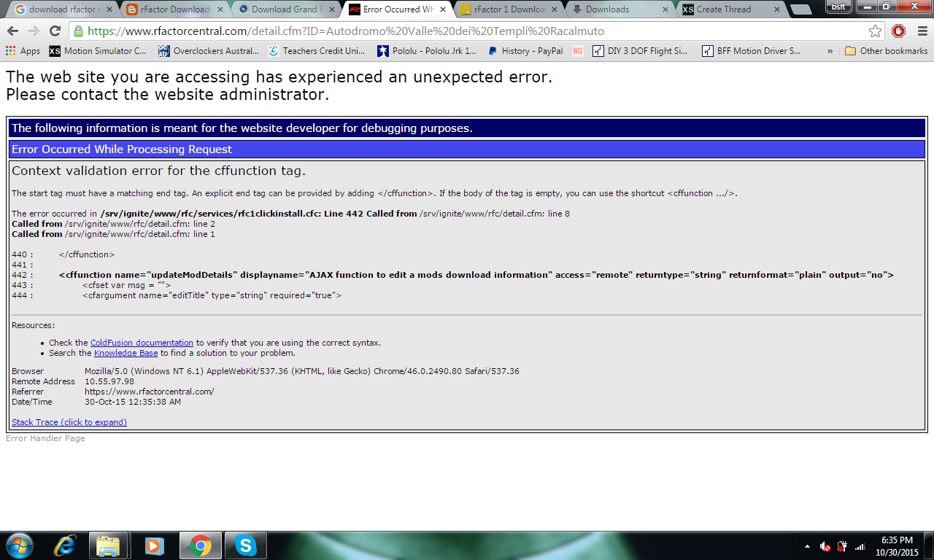Screen dimensions: 934x560
Task: Expand hidden bookmarks chevron
Action: coord(830,51)
